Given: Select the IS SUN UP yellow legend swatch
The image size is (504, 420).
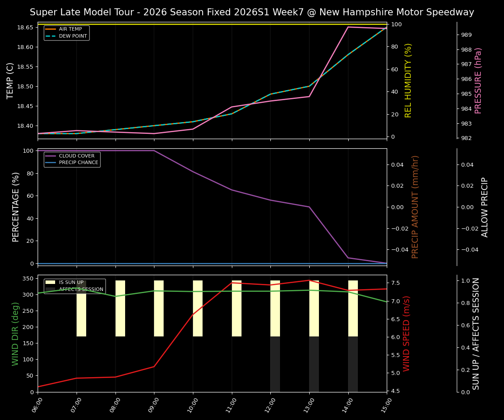Looking at the screenshot, I should click(51, 282).
